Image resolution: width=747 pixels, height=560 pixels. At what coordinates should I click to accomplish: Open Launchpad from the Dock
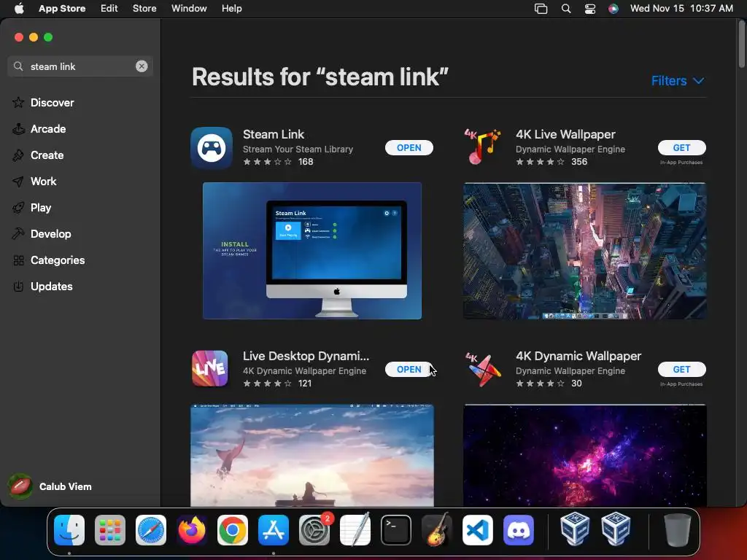(110, 530)
